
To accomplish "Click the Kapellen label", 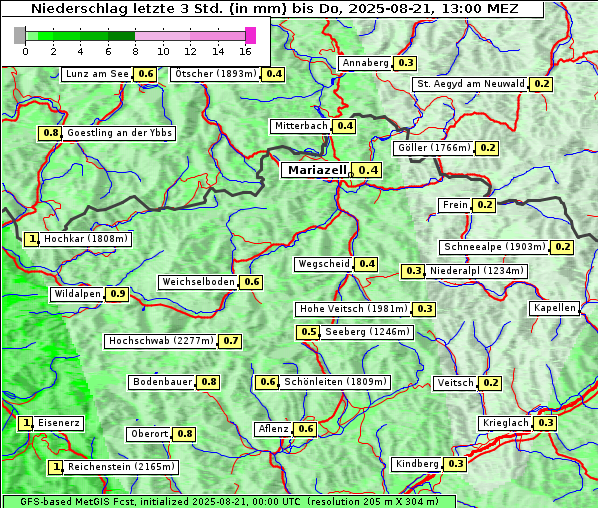I will pyautogui.click(x=554, y=308).
